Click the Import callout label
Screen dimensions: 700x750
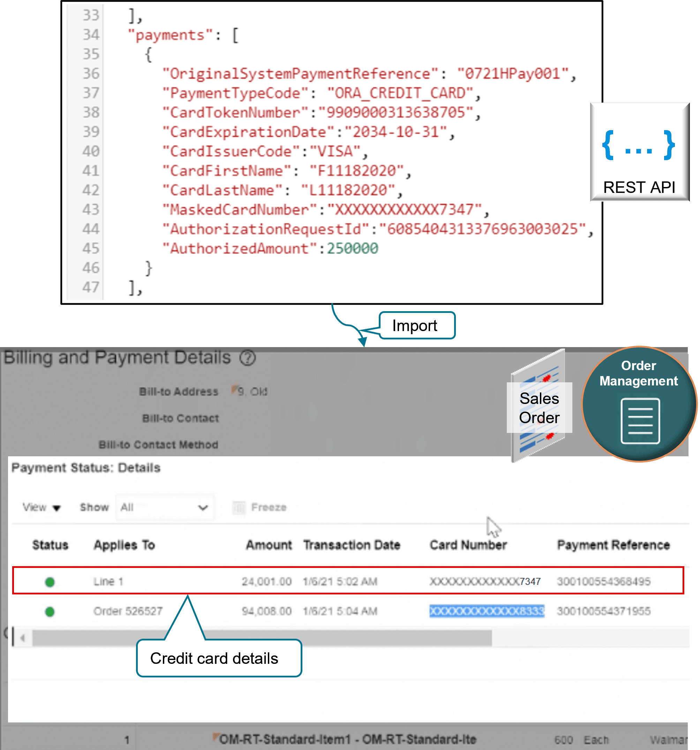[416, 325]
